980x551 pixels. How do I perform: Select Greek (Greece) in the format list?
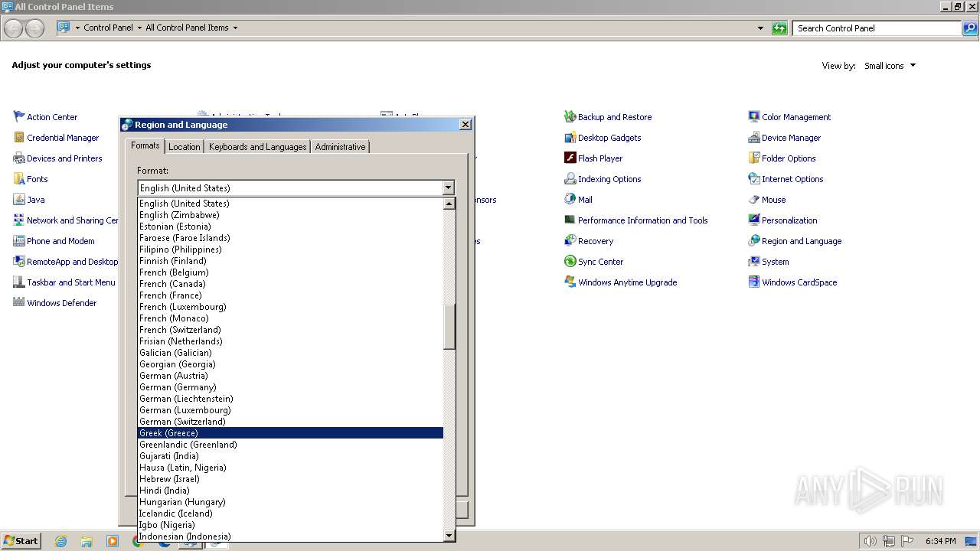(290, 433)
